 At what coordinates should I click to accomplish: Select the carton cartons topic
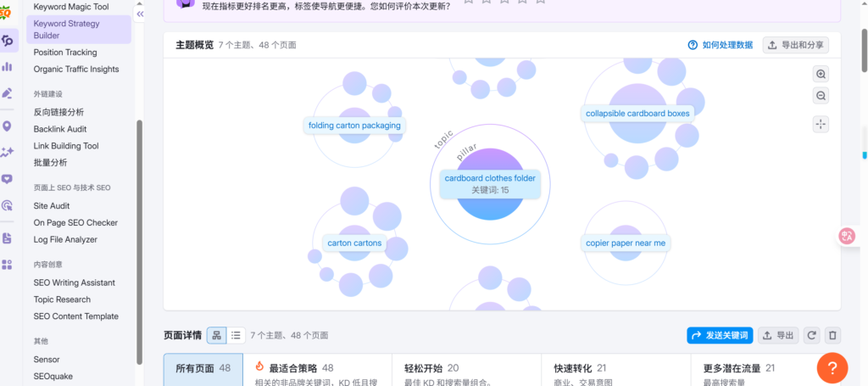tap(354, 243)
